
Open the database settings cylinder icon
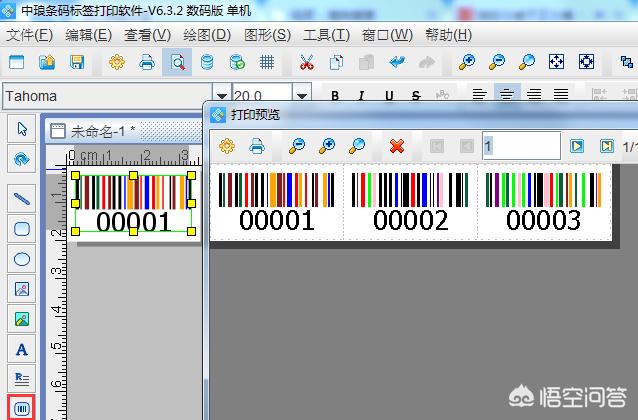[x=207, y=62]
